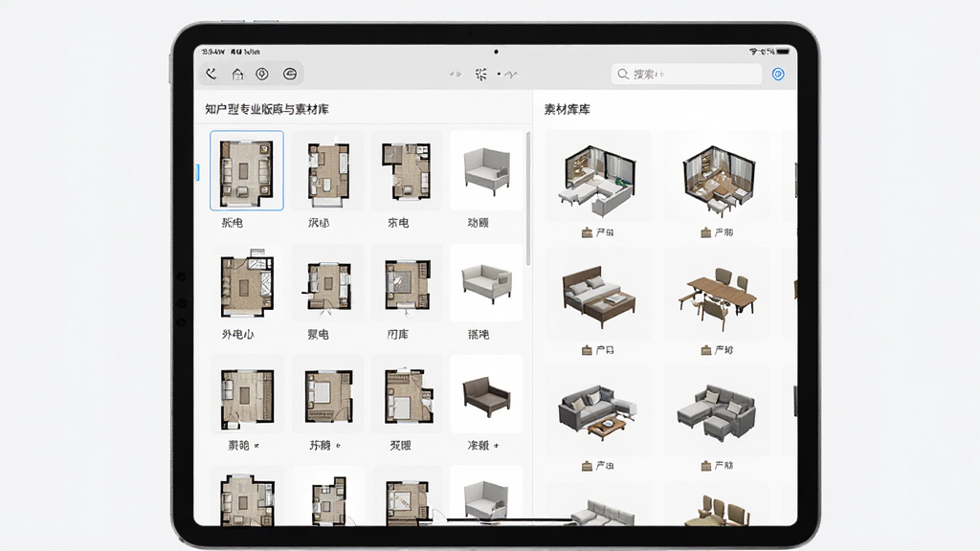Viewport: 980px width, 551px height.
Task: Tap the plus mark beside dark brown sofa label
Action: pos(497,446)
